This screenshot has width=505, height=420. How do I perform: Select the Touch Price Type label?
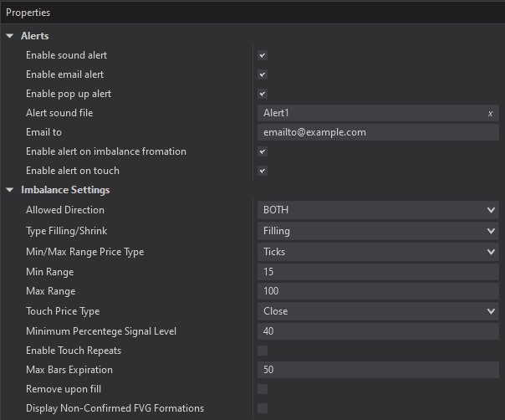[63, 311]
